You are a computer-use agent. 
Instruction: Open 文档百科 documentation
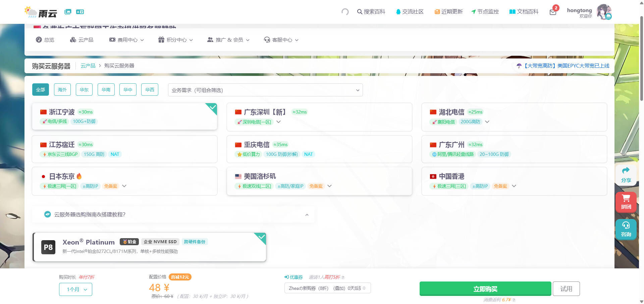point(523,11)
